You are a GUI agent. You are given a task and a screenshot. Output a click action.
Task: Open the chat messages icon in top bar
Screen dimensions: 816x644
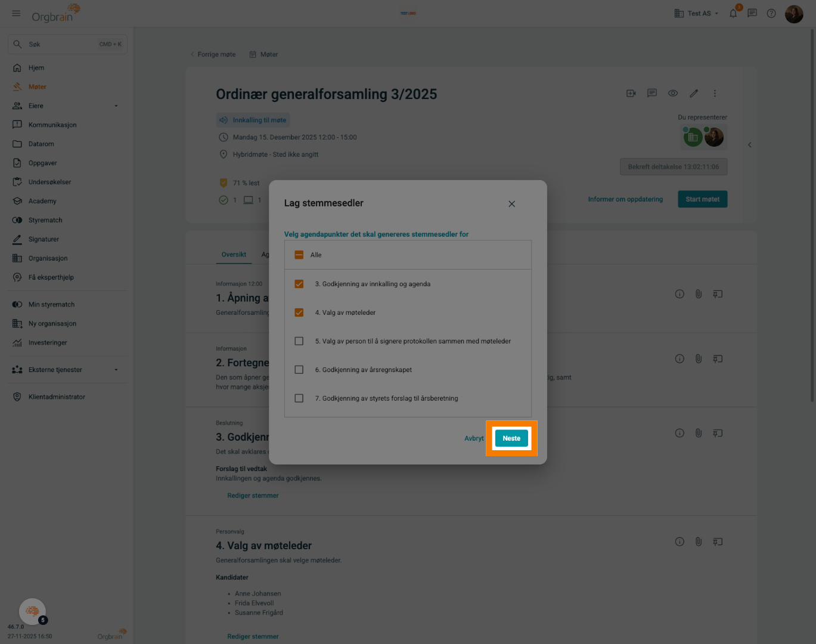(752, 13)
